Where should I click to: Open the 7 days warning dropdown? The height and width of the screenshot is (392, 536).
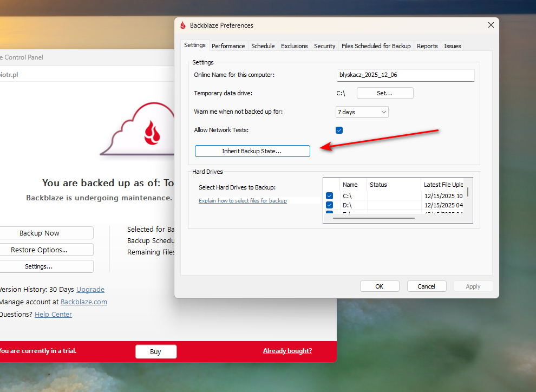coord(362,112)
